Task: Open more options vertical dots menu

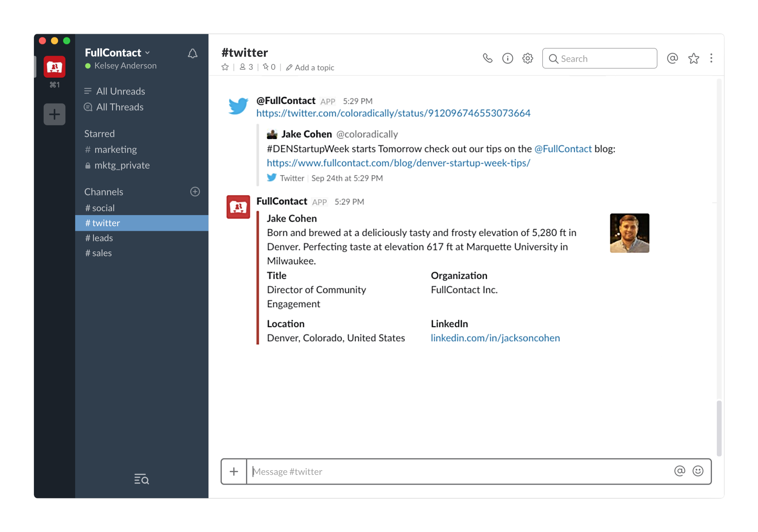Action: (x=711, y=58)
